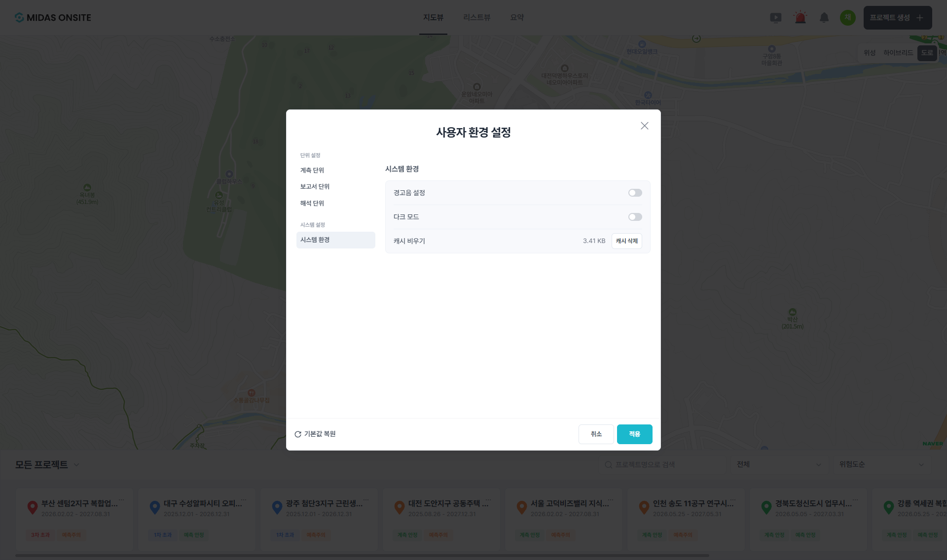Select 보고서 단위 in settings sidebar
The height and width of the screenshot is (560, 947).
[x=335, y=186]
